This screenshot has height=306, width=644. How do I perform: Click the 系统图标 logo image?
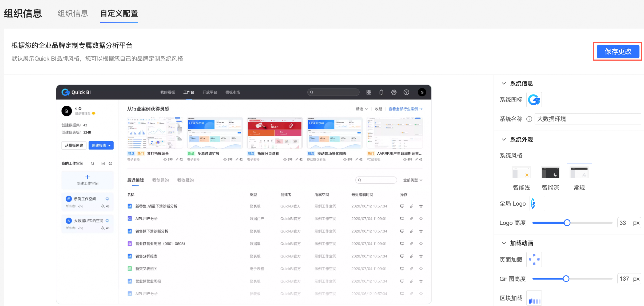(534, 100)
